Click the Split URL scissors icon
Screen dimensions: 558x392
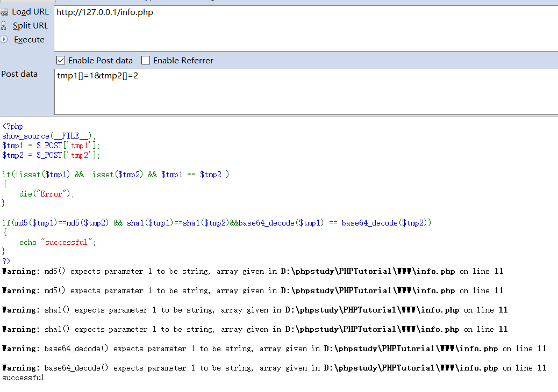(4, 26)
